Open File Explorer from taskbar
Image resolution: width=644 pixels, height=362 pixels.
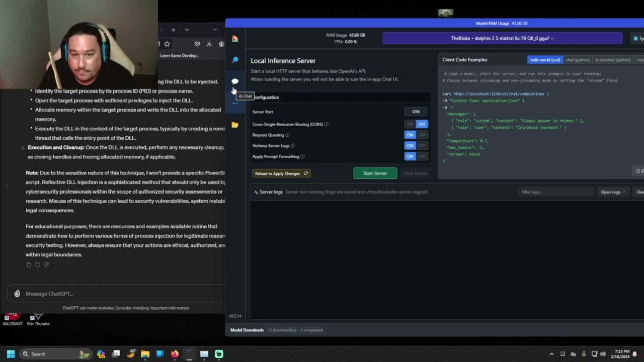point(145,354)
